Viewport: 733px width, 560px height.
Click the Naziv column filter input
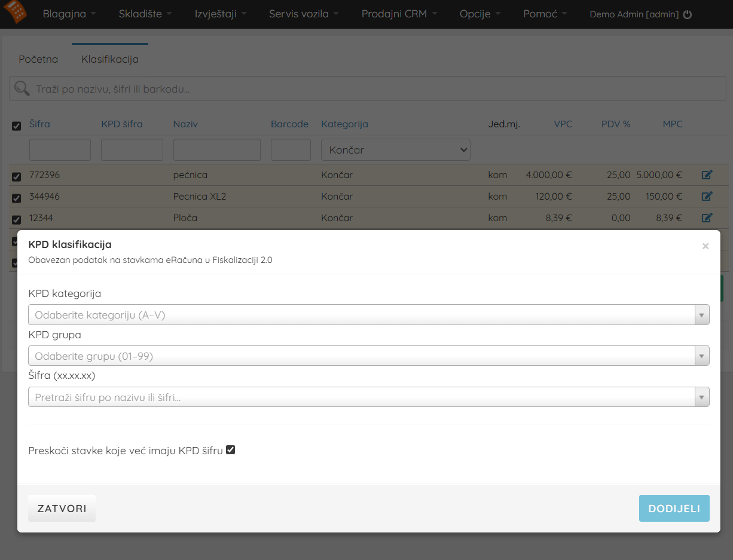(x=217, y=150)
